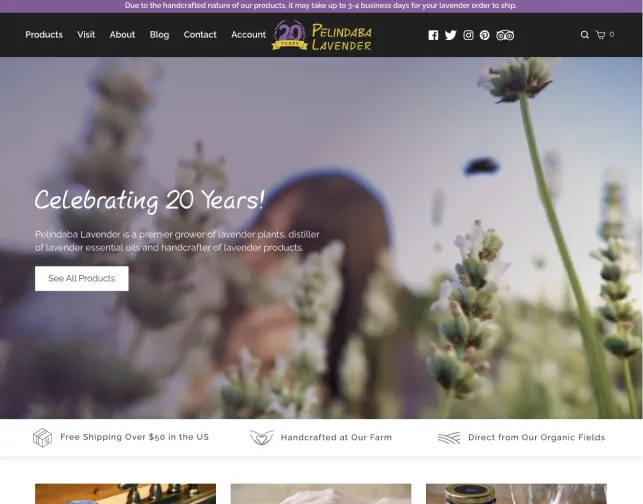Open the Pinterest icon

(484, 35)
